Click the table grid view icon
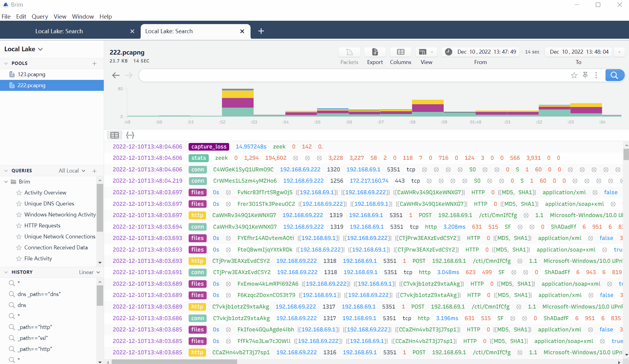Viewport: 629px width, 364px height. pos(114,135)
